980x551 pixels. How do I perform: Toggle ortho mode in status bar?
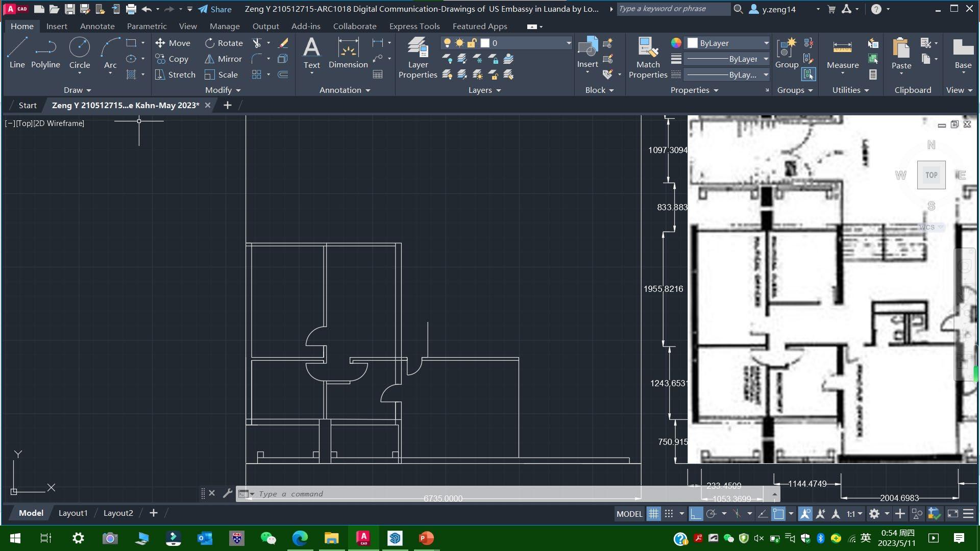pos(696,514)
